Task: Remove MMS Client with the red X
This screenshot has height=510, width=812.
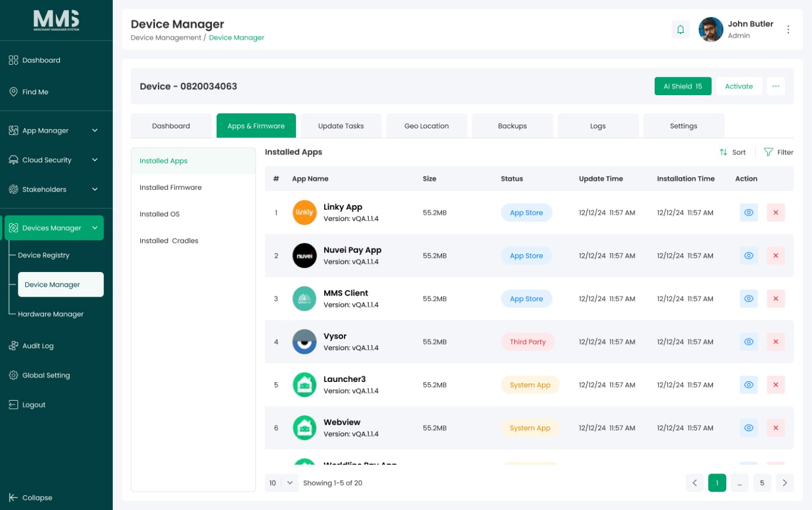Action: (776, 298)
